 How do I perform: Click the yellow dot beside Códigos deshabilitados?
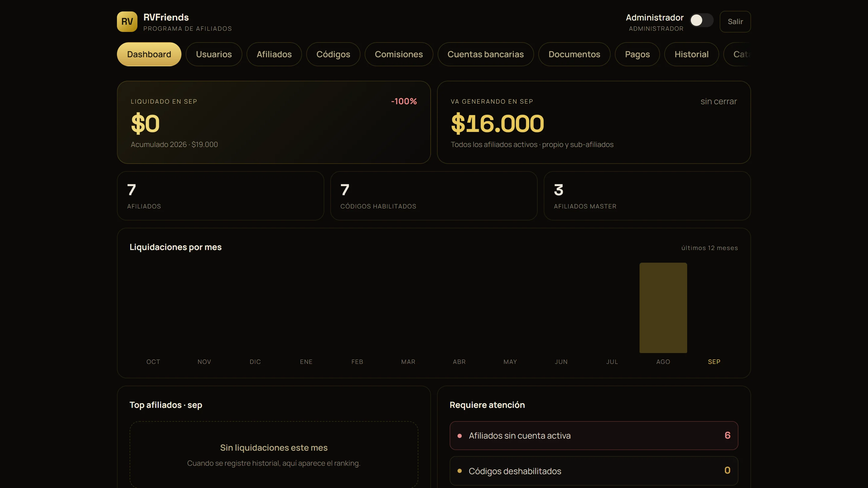pos(460,471)
